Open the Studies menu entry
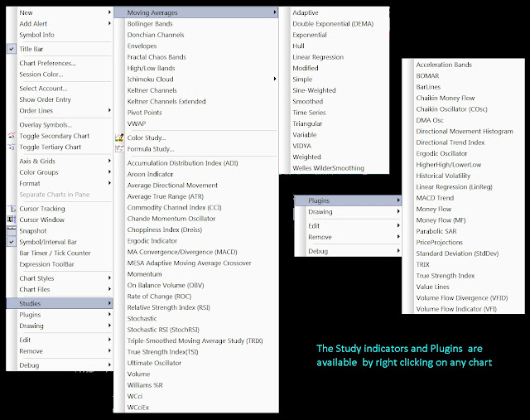 coord(60,303)
